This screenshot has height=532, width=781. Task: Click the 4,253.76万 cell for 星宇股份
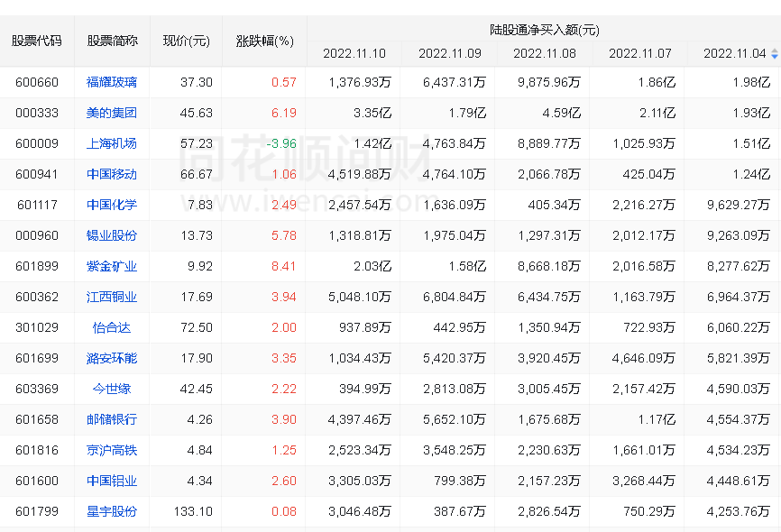(x=739, y=511)
